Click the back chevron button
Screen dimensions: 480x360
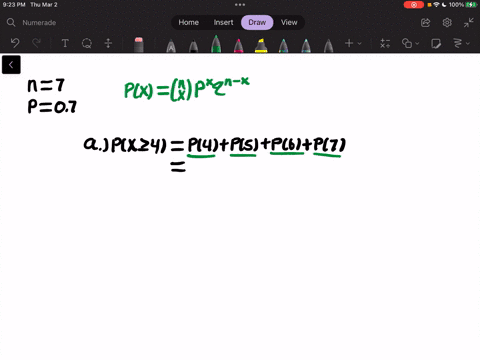click(11, 65)
